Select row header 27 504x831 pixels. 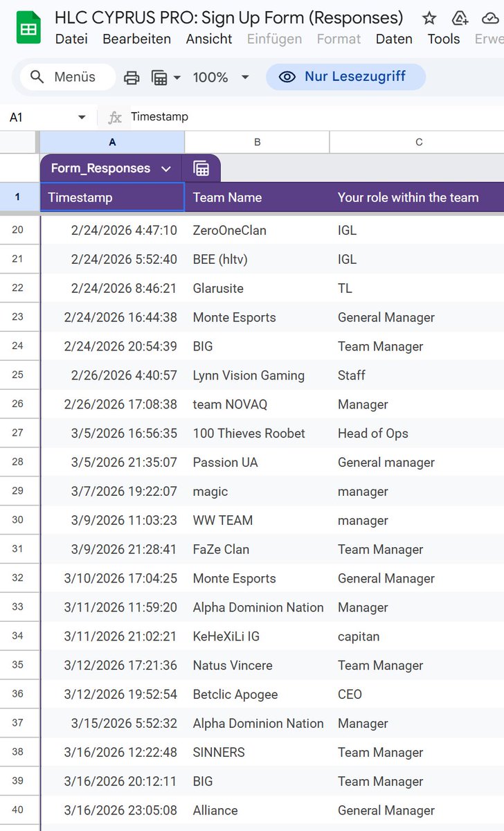[x=19, y=433]
